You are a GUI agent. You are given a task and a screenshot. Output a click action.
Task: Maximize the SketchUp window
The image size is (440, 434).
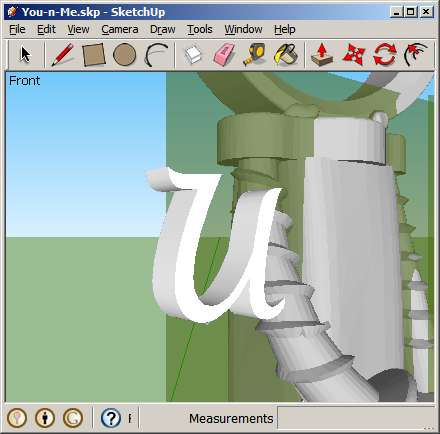(x=411, y=12)
